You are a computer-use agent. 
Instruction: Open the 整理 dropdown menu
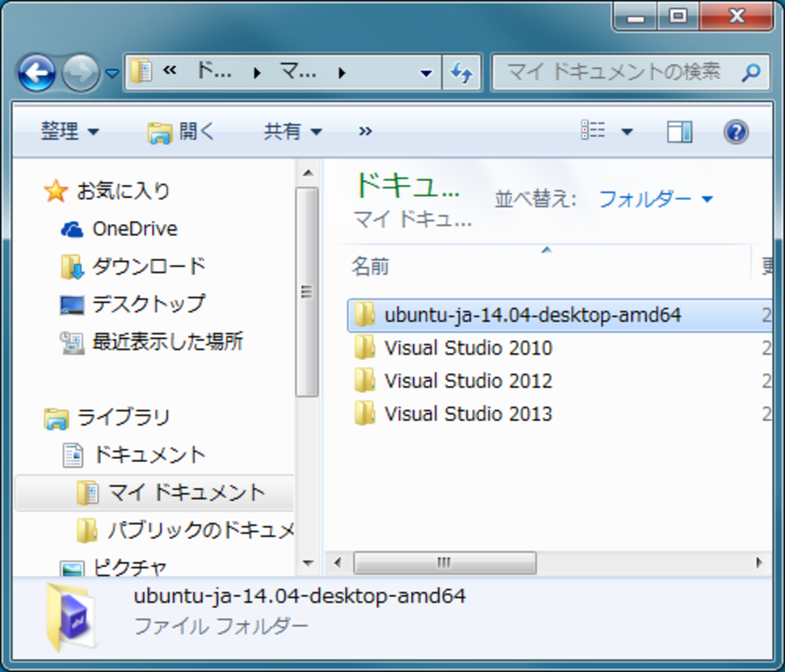click(x=69, y=131)
